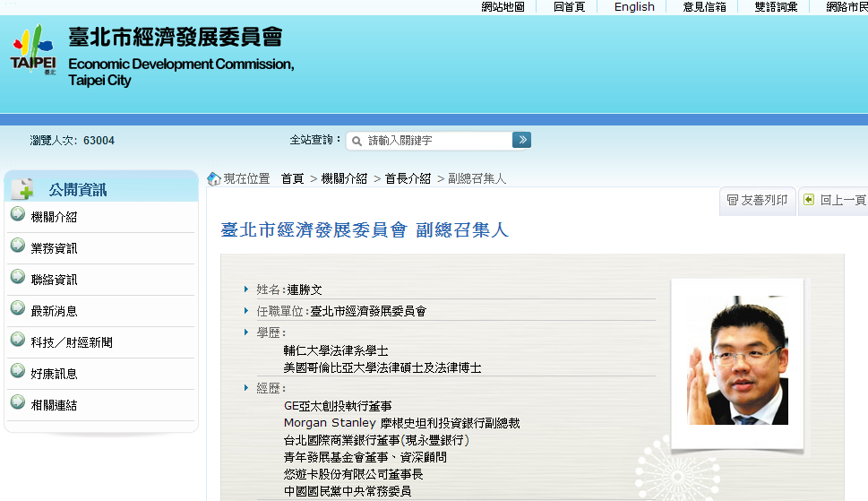Click green bullet icon next to 好康訊息
This screenshot has height=501, width=868.
tap(18, 370)
